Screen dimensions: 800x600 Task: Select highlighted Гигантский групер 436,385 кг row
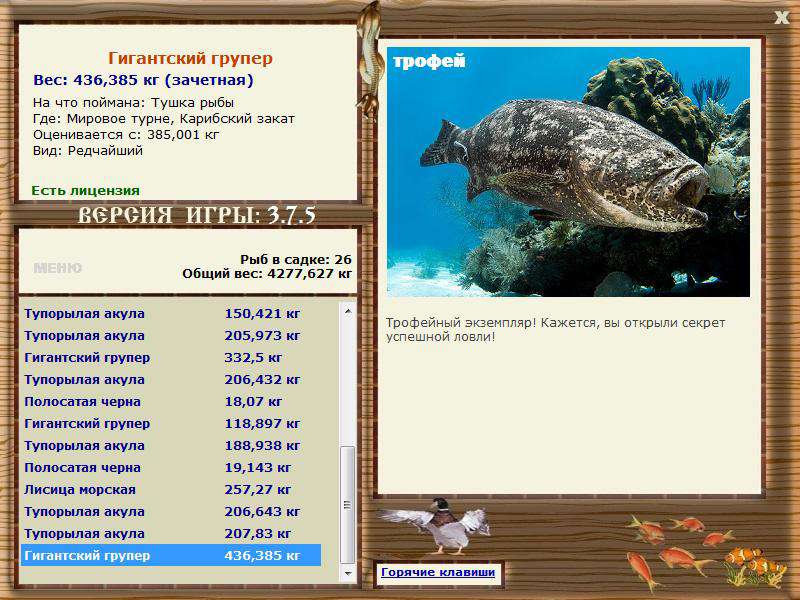(x=171, y=555)
